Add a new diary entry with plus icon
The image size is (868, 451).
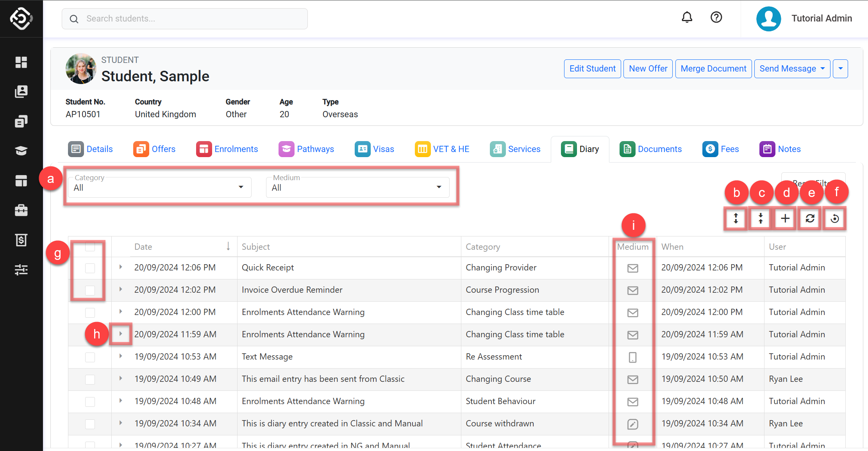(x=785, y=218)
